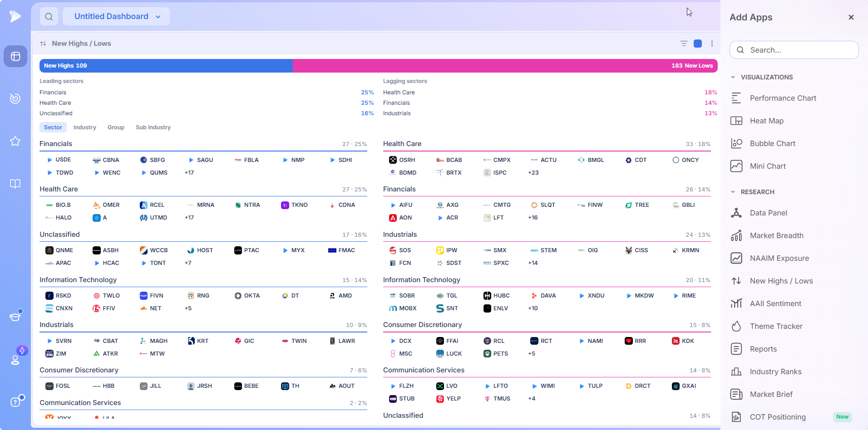Switch to the Industry tab
The width and height of the screenshot is (868, 430).
[x=85, y=127]
